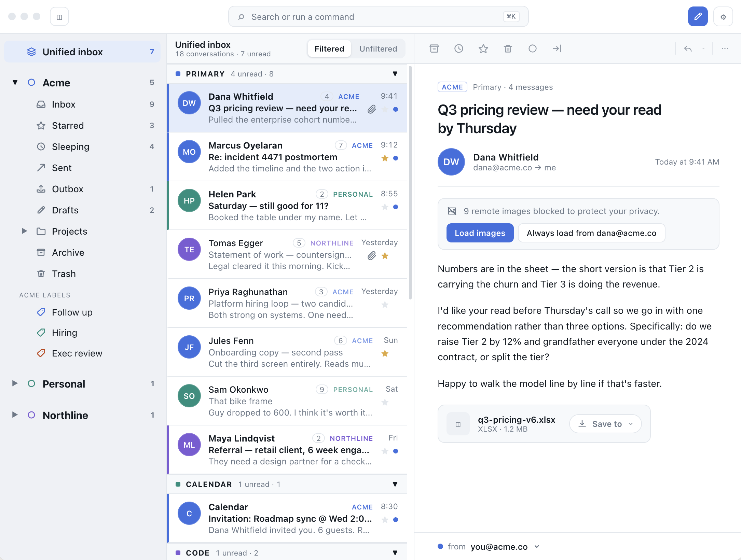This screenshot has height=560, width=741.
Task: Expand the Projects folder
Action: 24,231
